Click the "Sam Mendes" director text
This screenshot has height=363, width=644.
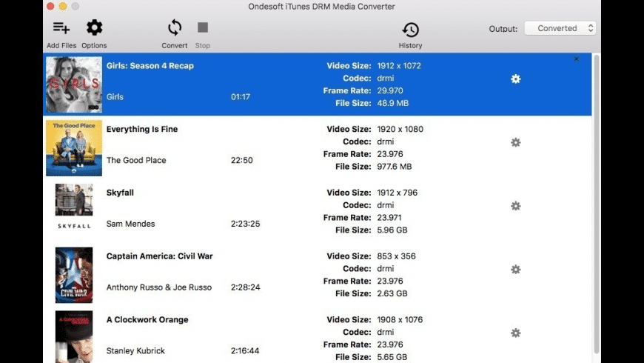coord(130,224)
